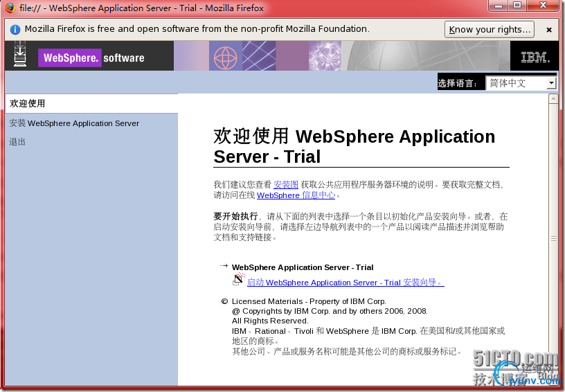
Task: Click the install download icon in the WebSphere banner
Action: tap(20, 54)
